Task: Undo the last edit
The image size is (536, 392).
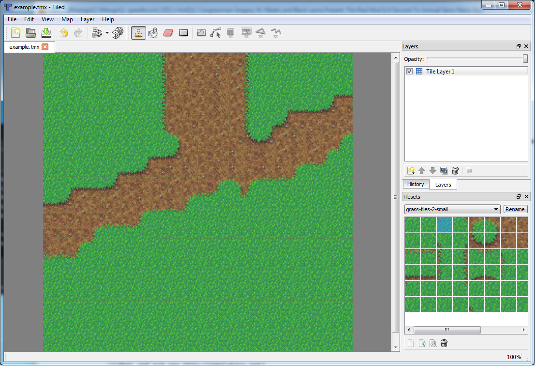Action: point(64,33)
